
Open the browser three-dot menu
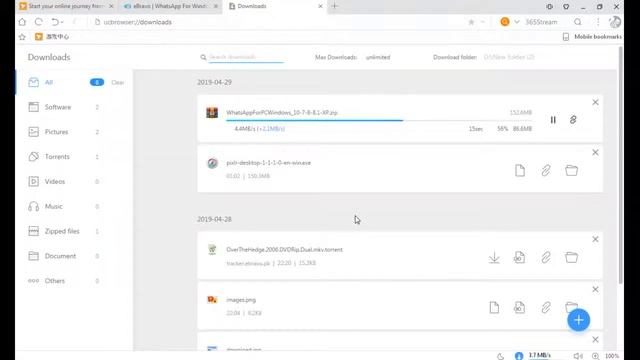[x=598, y=22]
